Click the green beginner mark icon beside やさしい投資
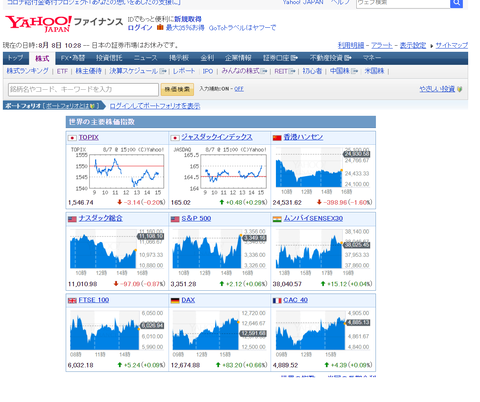Viewport: 480px width, 402px height. (460, 89)
